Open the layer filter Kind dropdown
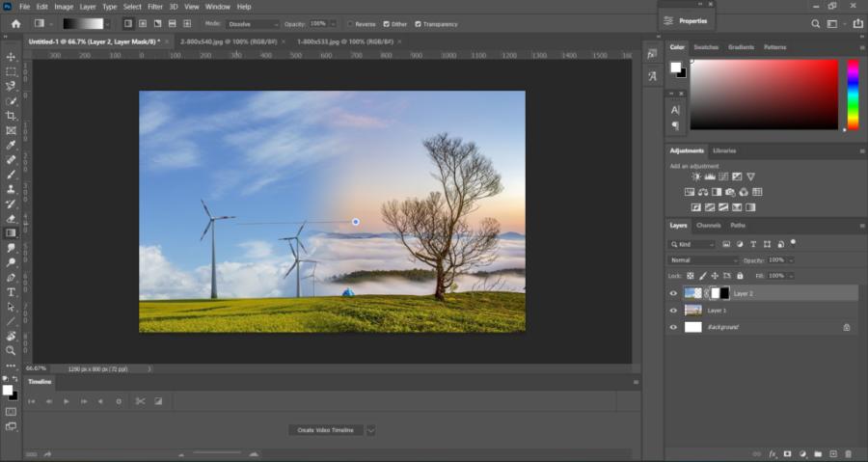Image resolution: width=868 pixels, height=462 pixels. coord(692,244)
